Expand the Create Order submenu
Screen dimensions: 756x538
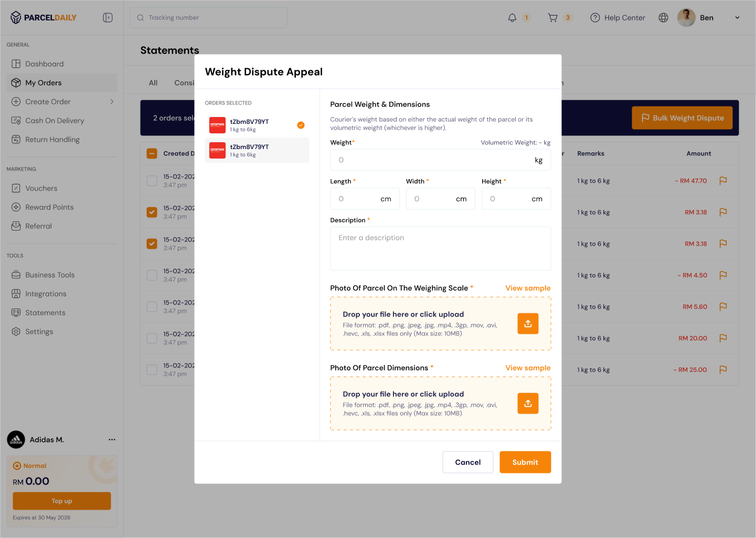pyautogui.click(x=112, y=102)
